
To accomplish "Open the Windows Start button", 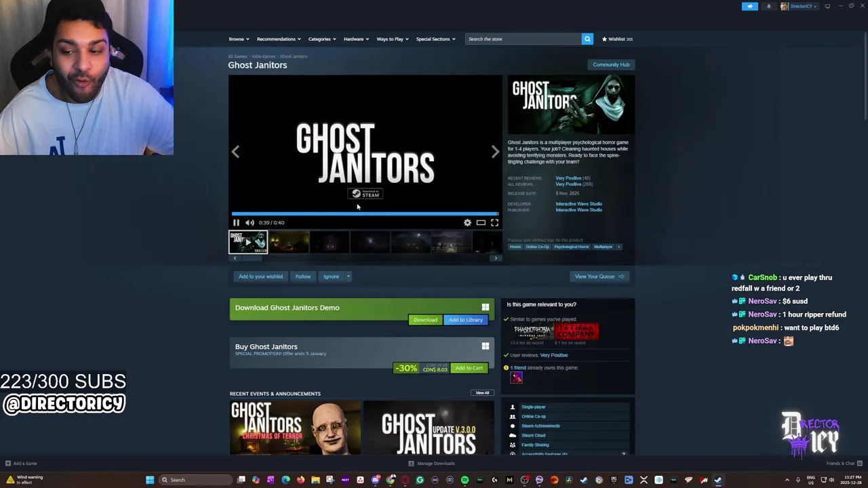I will pos(150,480).
